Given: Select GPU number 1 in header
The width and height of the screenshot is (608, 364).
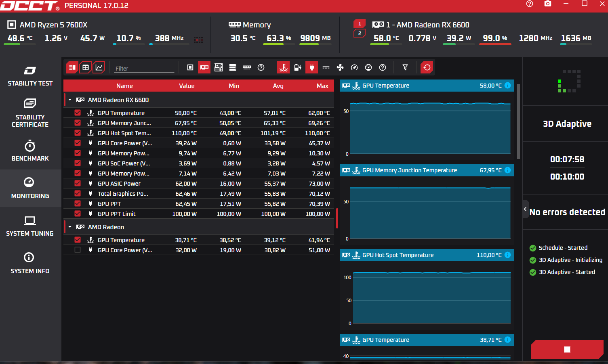Looking at the screenshot, I should 360,23.
